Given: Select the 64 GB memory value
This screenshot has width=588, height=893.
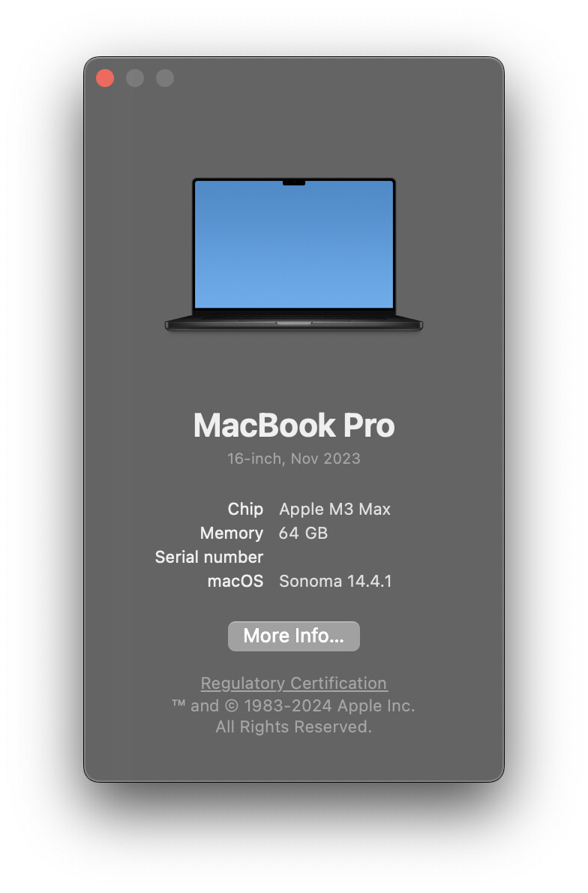Looking at the screenshot, I should tap(304, 533).
